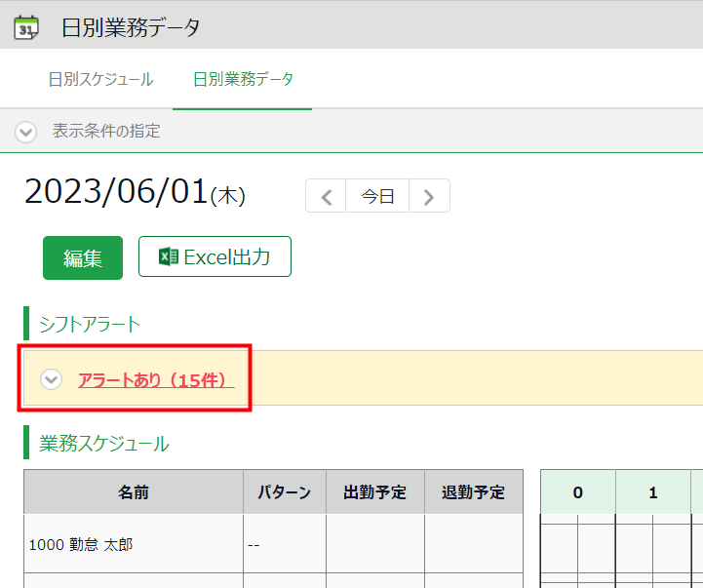
Task: Go to the next day with right arrow
Action: [429, 196]
